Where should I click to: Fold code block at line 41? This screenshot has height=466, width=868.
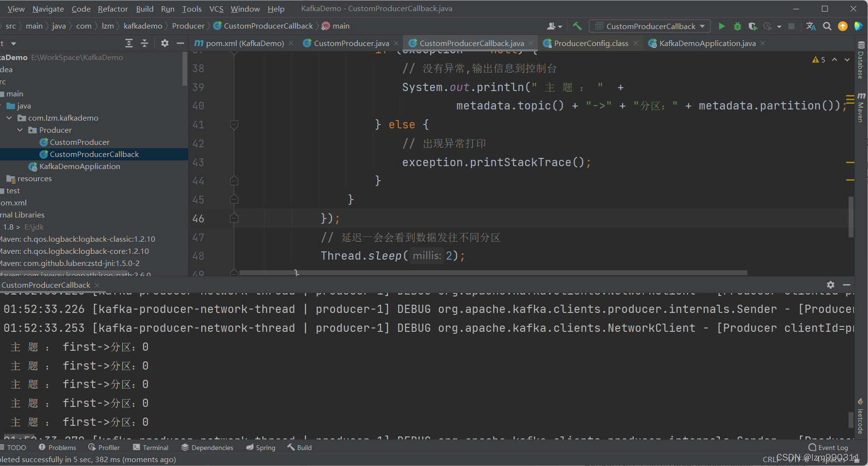tap(234, 125)
